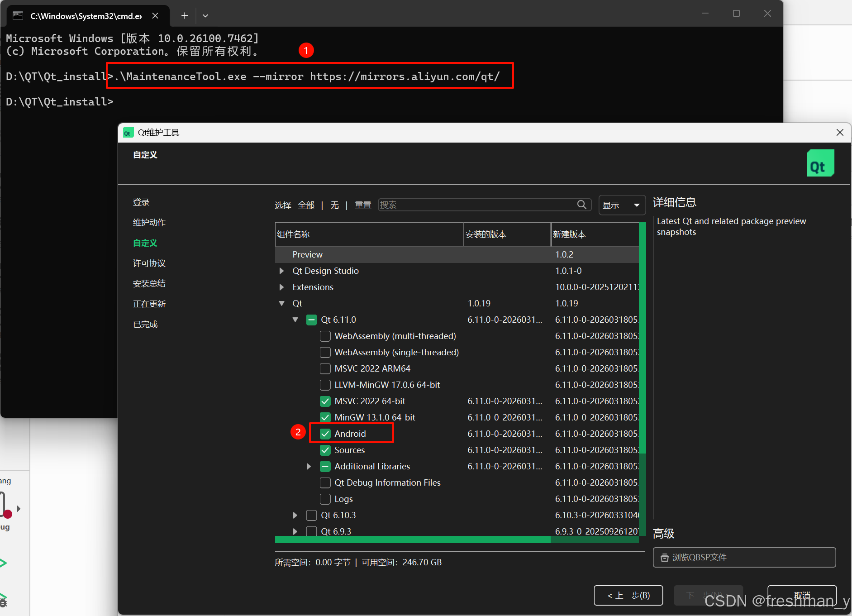Click the cmd icon in terminal tab
The image size is (852, 616).
click(x=18, y=16)
